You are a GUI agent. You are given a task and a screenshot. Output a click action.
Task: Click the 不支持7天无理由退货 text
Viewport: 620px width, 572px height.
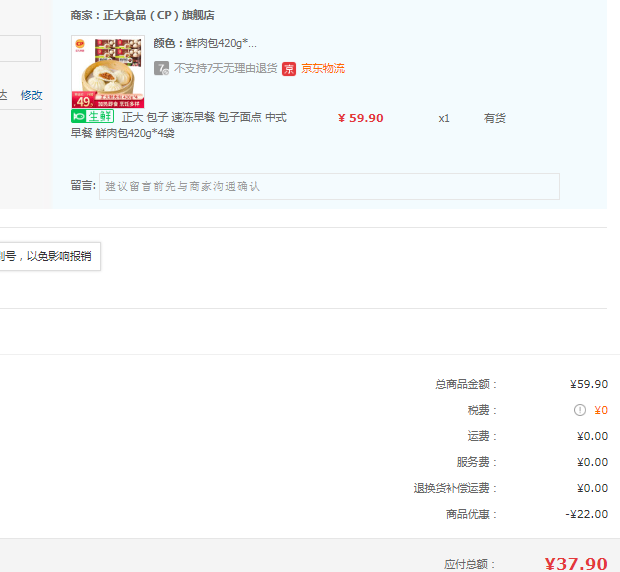coord(226,68)
